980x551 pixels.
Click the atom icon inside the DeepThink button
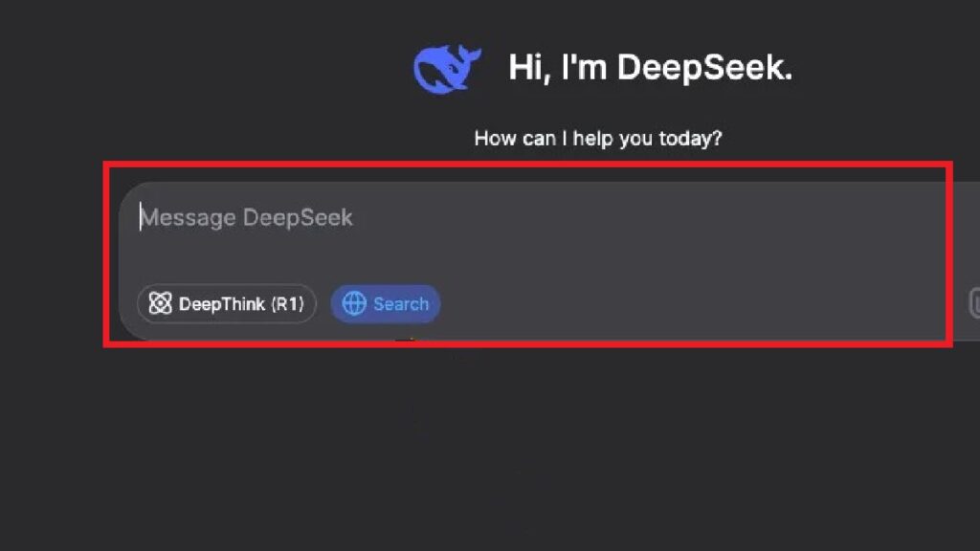[160, 303]
